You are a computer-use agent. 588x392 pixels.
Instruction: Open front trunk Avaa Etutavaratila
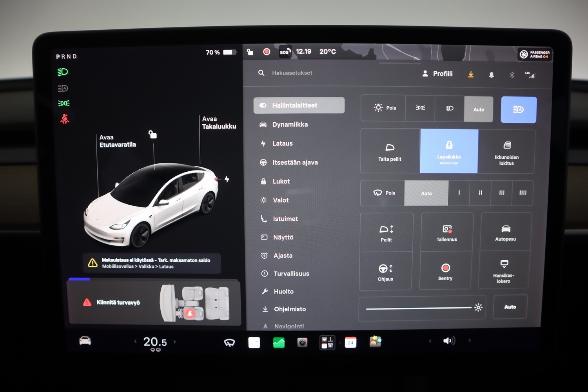(x=118, y=141)
